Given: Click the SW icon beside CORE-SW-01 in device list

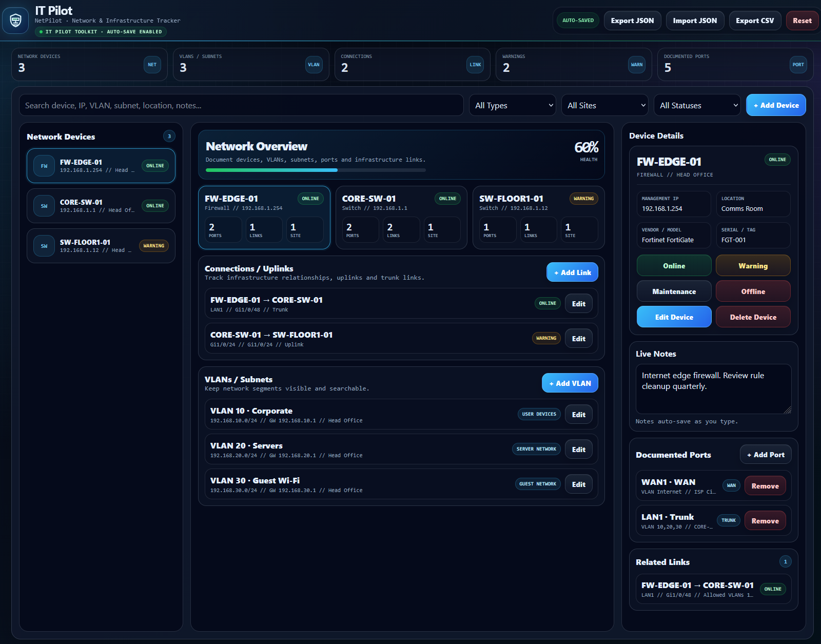Looking at the screenshot, I should point(44,206).
